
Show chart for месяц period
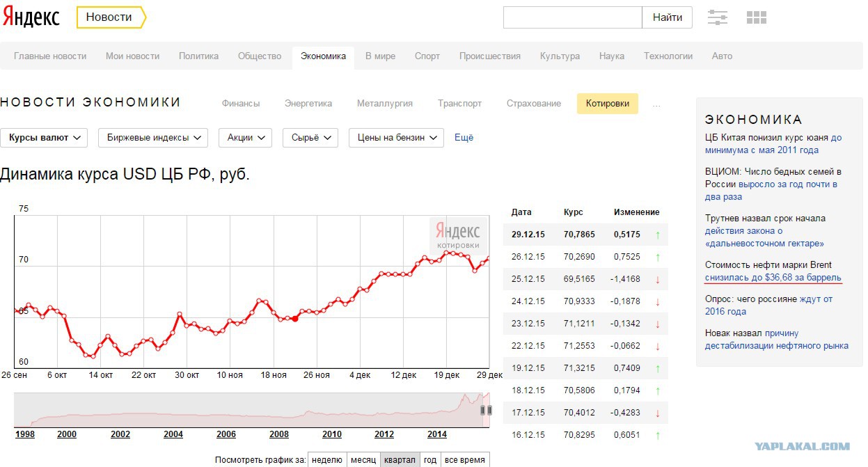(363, 460)
